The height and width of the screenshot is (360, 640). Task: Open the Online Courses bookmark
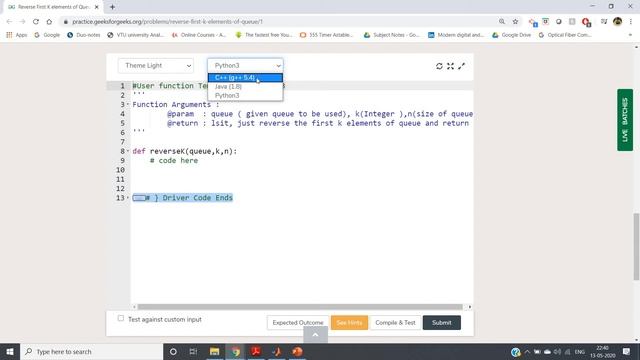click(x=199, y=35)
